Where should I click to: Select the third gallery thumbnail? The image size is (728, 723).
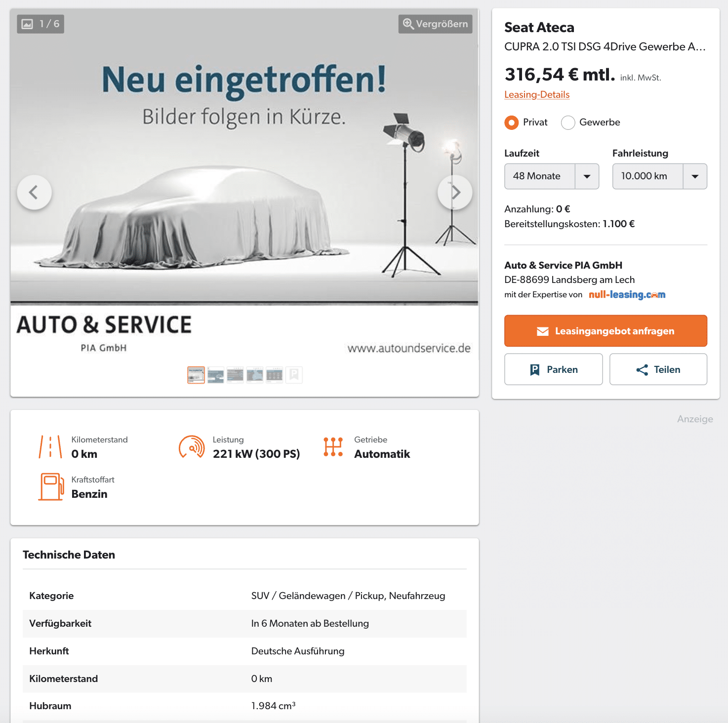point(235,375)
